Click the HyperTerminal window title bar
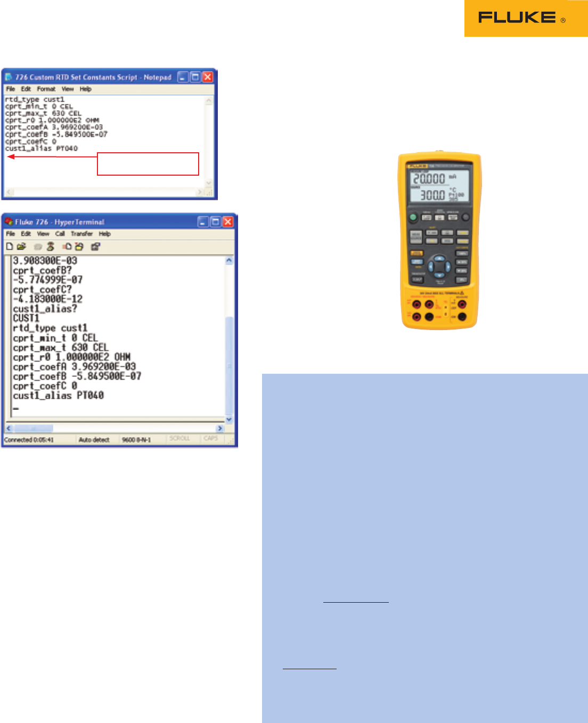Image resolution: width=588 pixels, height=723 pixels. tap(119, 221)
